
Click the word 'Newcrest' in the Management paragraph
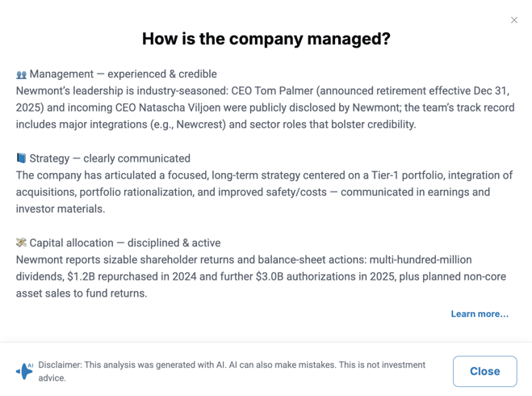pos(199,124)
